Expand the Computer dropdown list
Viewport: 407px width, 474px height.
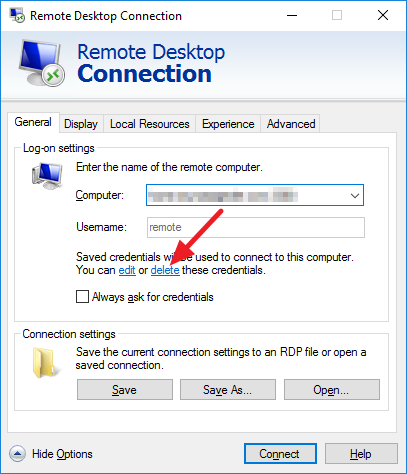click(355, 195)
